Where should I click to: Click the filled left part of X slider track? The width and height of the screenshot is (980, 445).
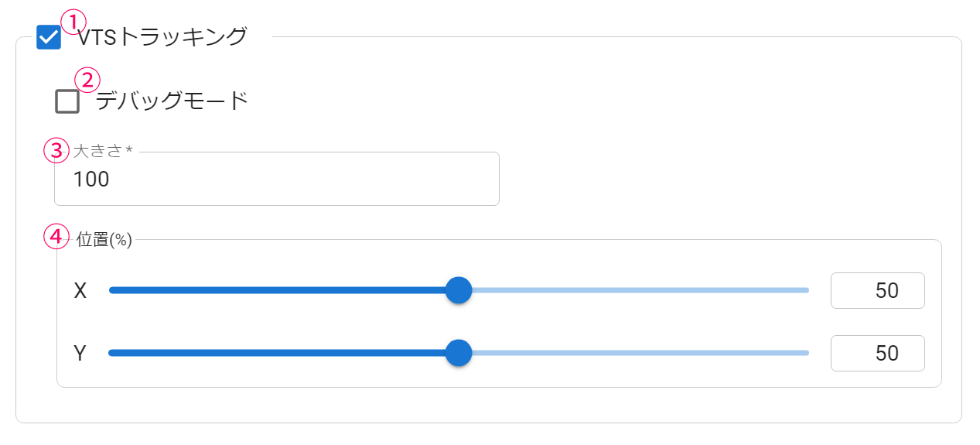(x=278, y=290)
